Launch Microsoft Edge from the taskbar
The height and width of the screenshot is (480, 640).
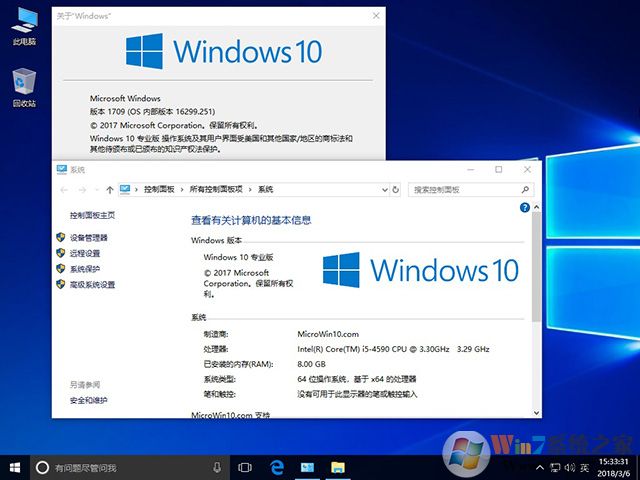coord(276,467)
